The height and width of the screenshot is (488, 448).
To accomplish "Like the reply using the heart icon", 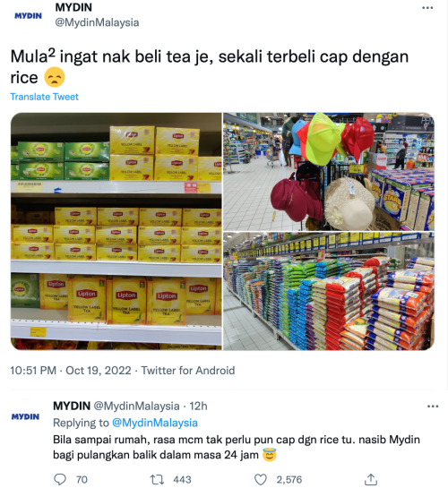I will click(x=261, y=479).
